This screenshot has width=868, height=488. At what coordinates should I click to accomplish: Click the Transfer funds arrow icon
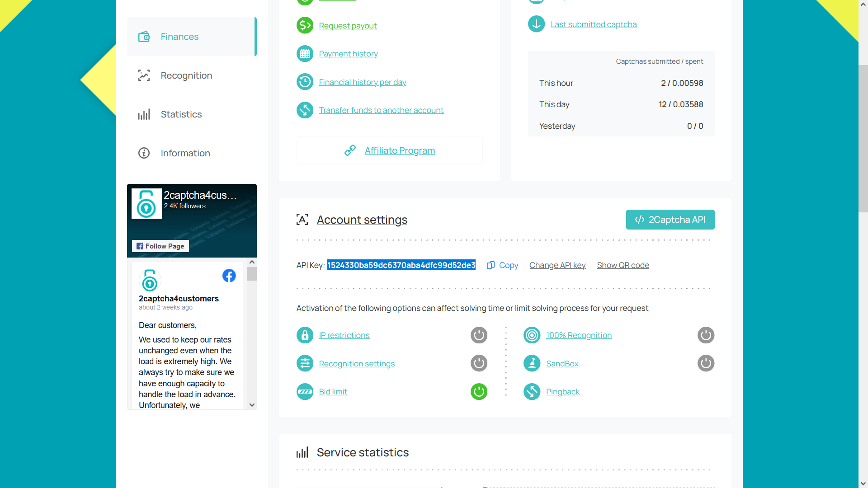pos(305,110)
